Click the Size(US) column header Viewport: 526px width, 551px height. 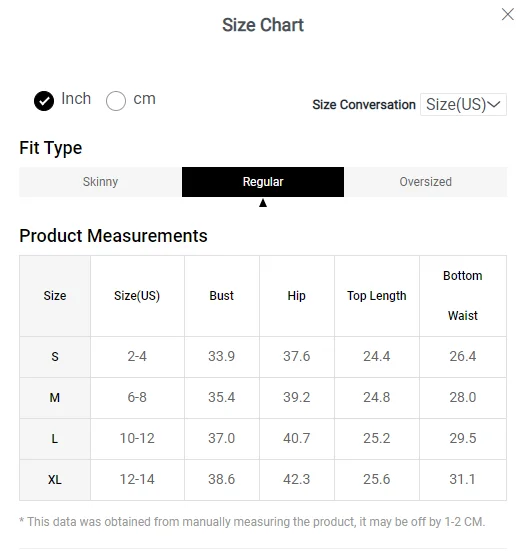[x=137, y=296]
